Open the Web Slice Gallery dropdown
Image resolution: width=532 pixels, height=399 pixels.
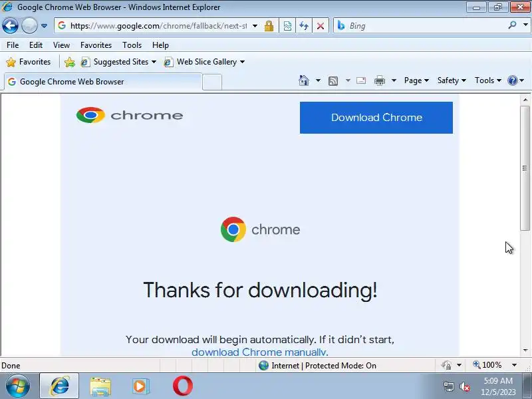pos(204,62)
